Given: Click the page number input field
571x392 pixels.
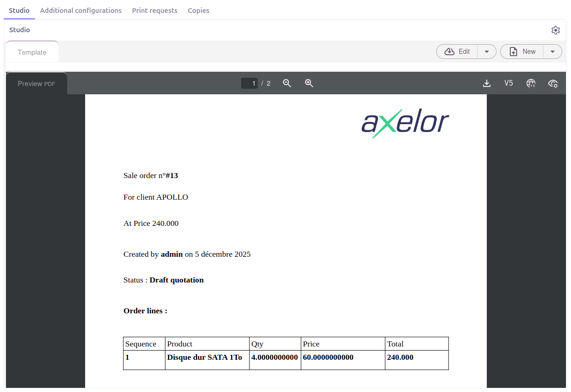Looking at the screenshot, I should (x=249, y=83).
